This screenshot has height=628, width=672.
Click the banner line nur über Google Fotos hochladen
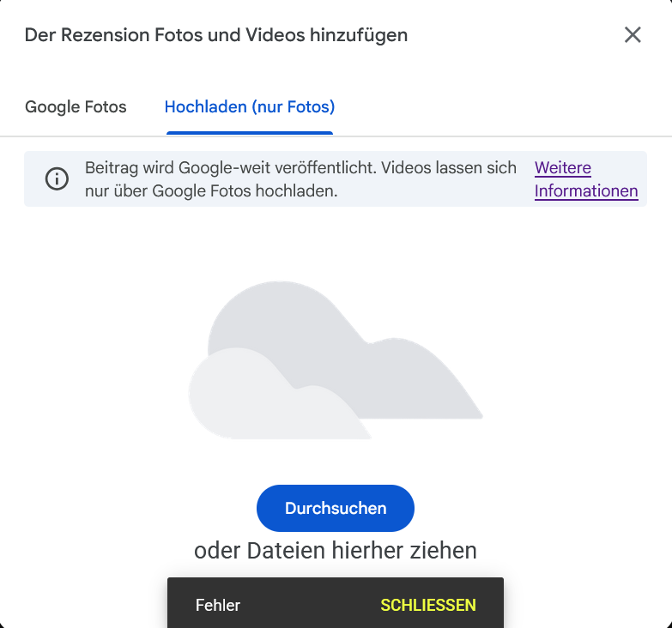pyautogui.click(x=211, y=191)
